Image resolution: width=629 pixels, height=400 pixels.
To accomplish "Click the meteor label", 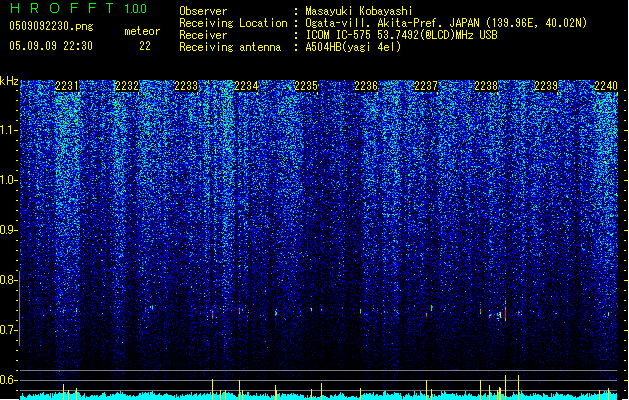I will pyautogui.click(x=142, y=31).
